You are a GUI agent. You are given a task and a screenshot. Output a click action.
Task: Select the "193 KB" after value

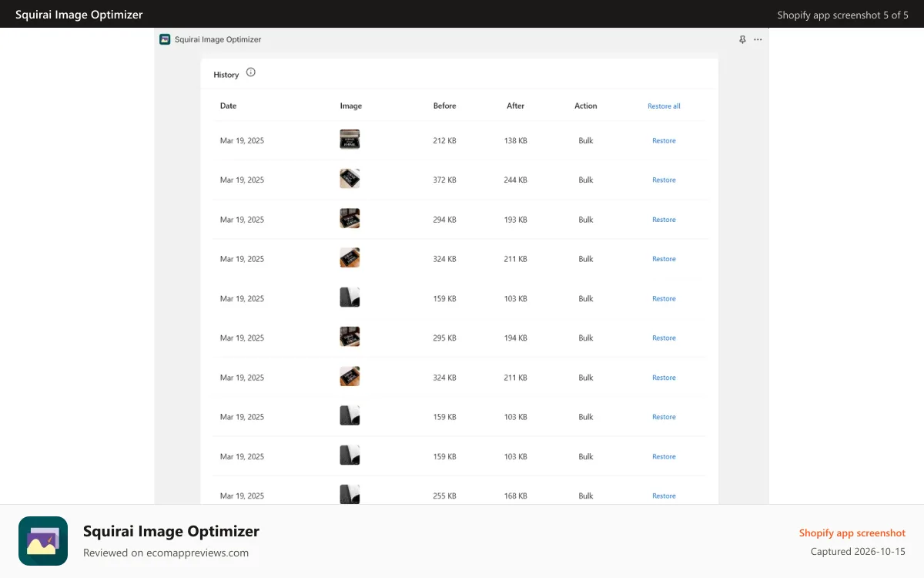515,220
